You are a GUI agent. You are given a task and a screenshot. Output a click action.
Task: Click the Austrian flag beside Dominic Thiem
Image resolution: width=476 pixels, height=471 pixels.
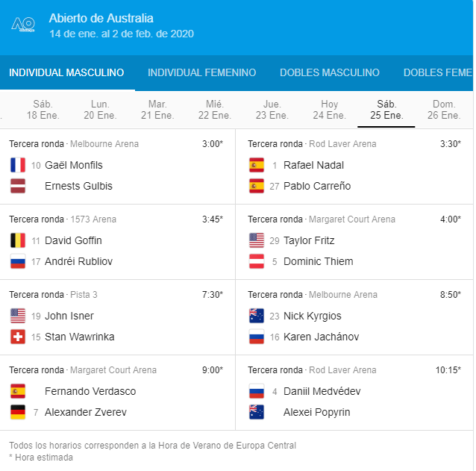tap(257, 261)
